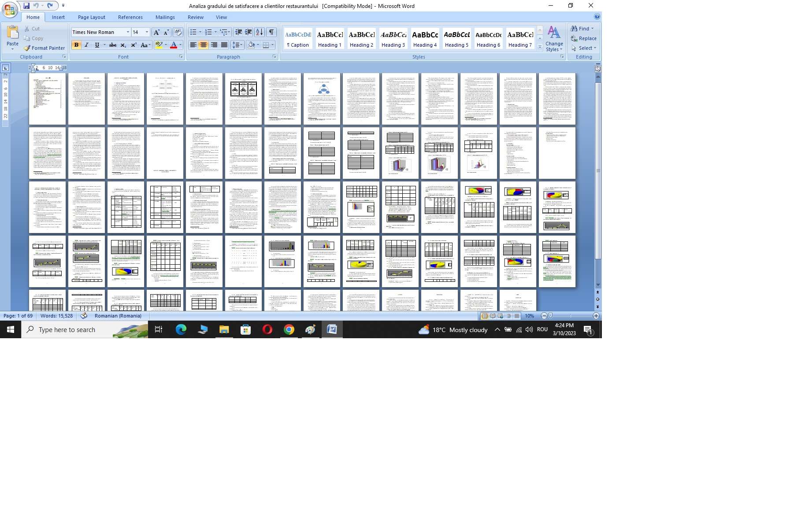Click the zoom slider handle
The width and height of the screenshot is (794, 532).
coord(550,316)
